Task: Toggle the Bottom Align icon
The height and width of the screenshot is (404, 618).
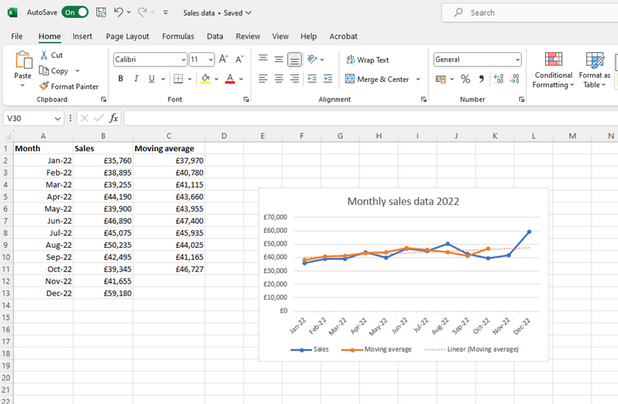Action: tap(294, 60)
